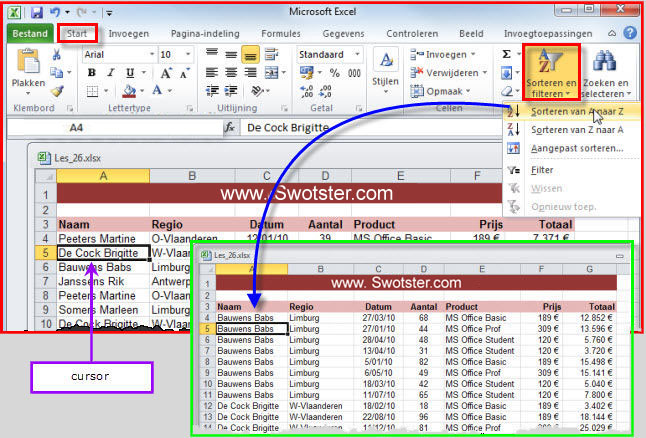The image size is (646, 438).
Task: Click the Save icon in quick access
Action: (37, 12)
